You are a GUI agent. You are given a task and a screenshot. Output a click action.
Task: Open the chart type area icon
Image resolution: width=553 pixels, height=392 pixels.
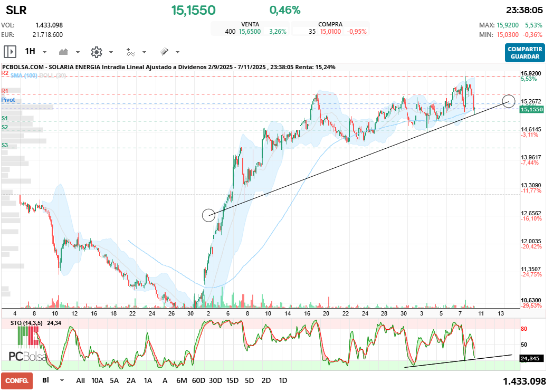(64, 52)
